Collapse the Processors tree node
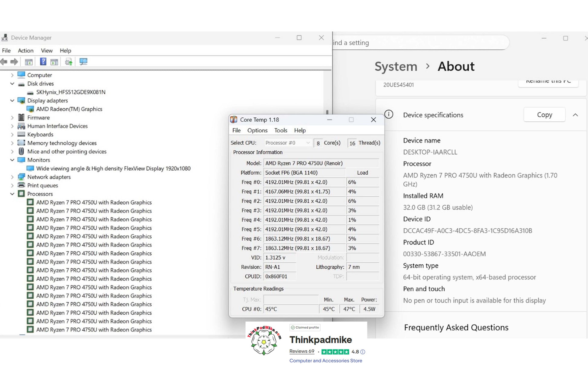 [12, 194]
